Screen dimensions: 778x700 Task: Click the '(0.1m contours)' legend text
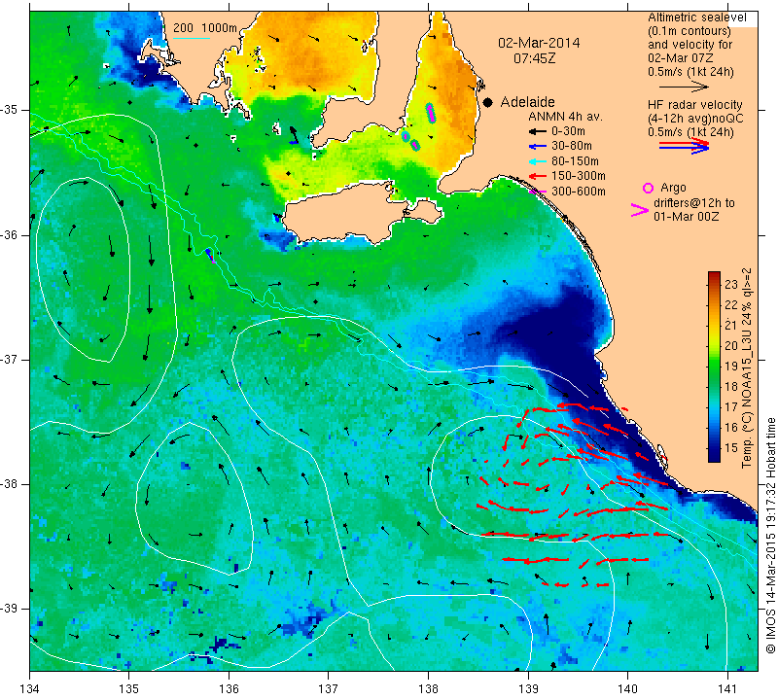690,31
